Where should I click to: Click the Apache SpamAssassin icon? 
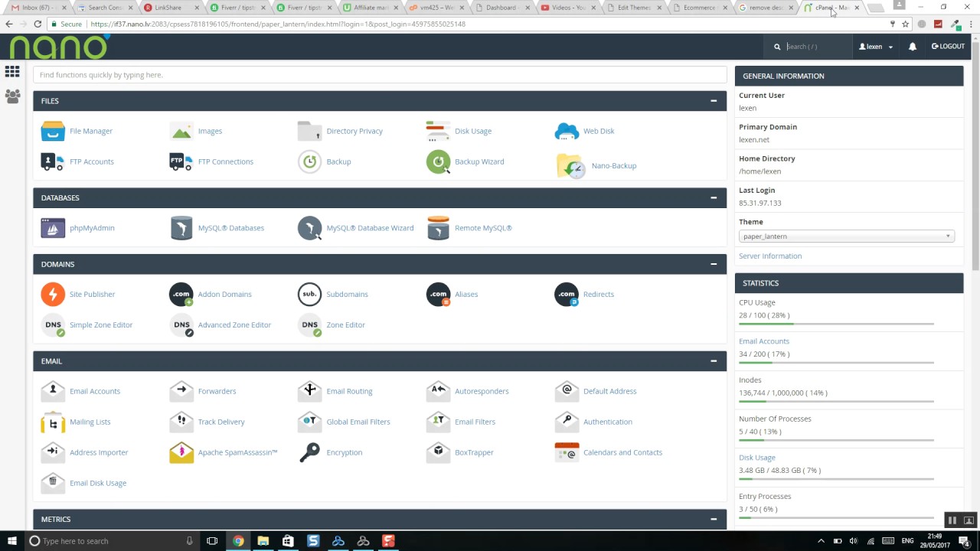181,452
